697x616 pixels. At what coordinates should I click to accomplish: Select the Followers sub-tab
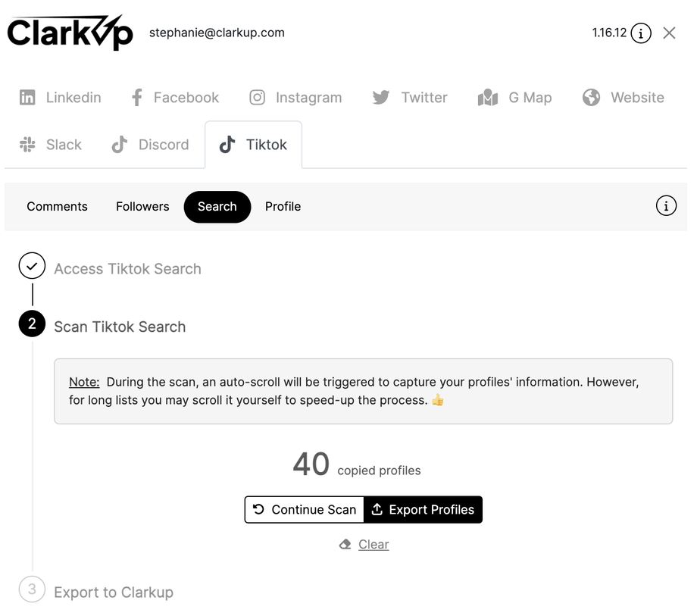coord(142,207)
